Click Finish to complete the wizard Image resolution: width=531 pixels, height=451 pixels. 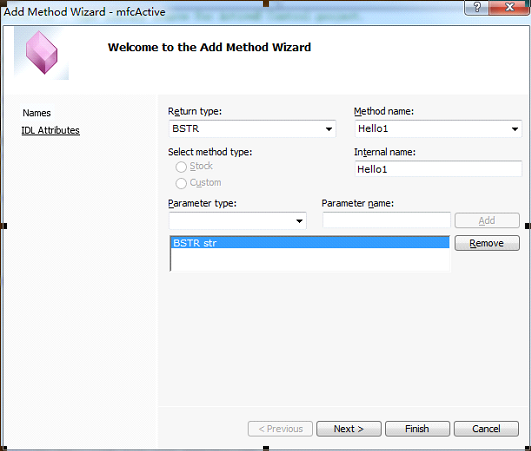click(418, 429)
